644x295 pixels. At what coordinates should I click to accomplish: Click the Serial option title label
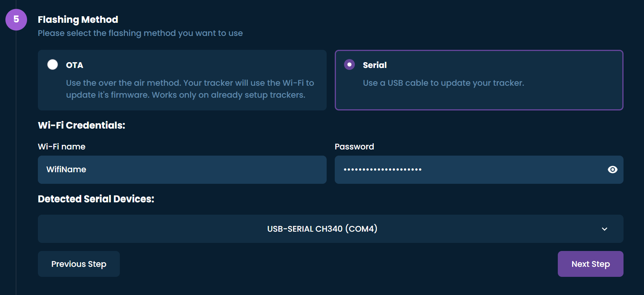375,65
